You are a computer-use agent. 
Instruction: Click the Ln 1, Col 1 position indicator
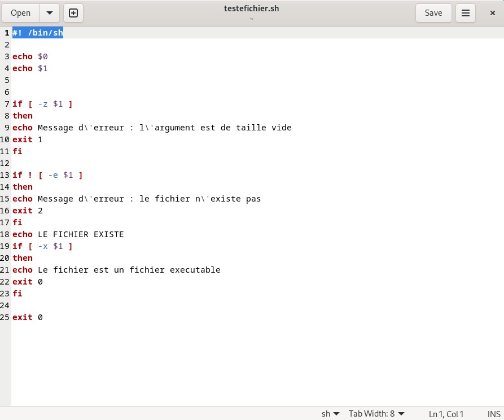446,414
